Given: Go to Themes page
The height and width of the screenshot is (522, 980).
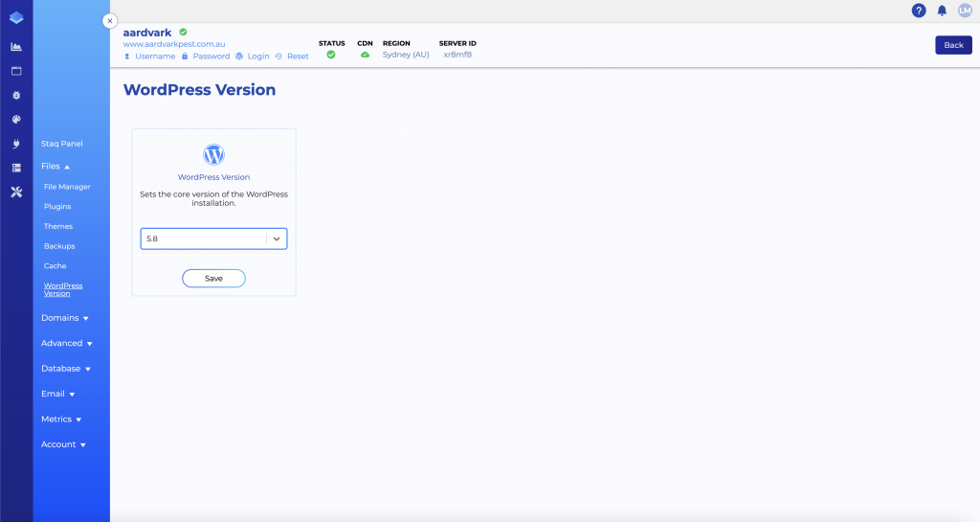Looking at the screenshot, I should (x=58, y=226).
